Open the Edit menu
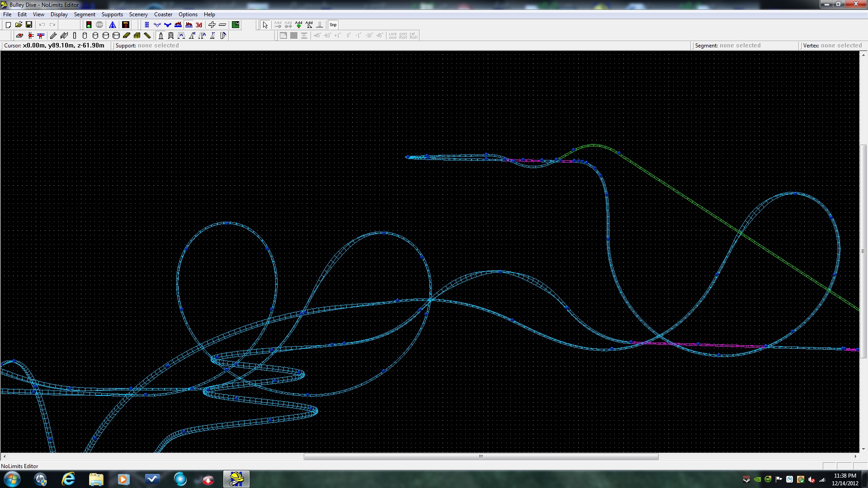The image size is (868, 488). [22, 14]
